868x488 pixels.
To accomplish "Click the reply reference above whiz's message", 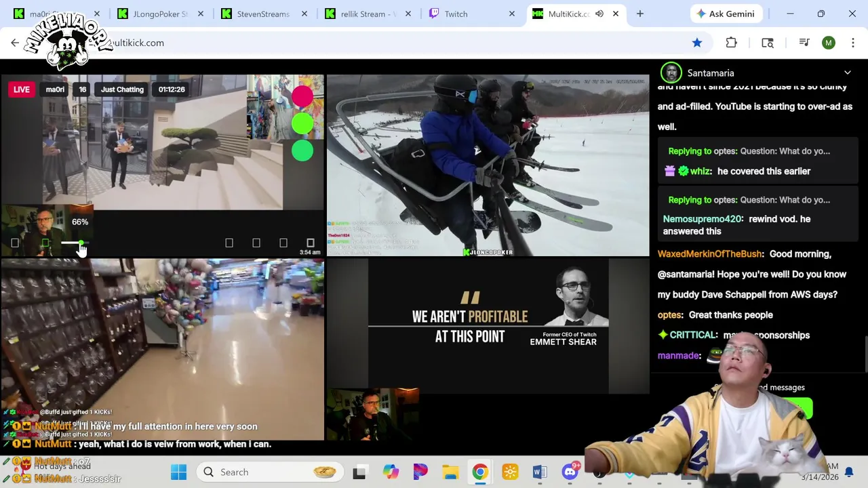I will pyautogui.click(x=749, y=151).
